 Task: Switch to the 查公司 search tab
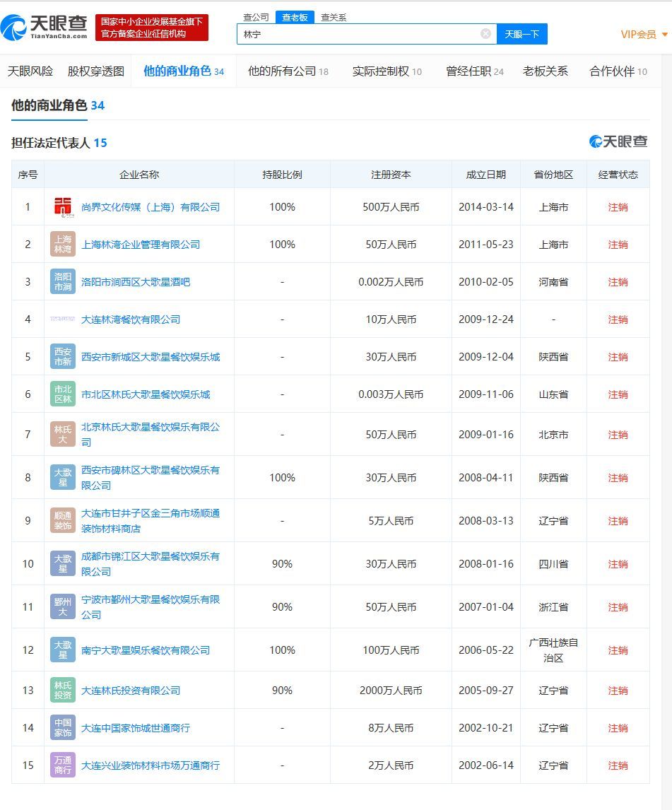257,18
